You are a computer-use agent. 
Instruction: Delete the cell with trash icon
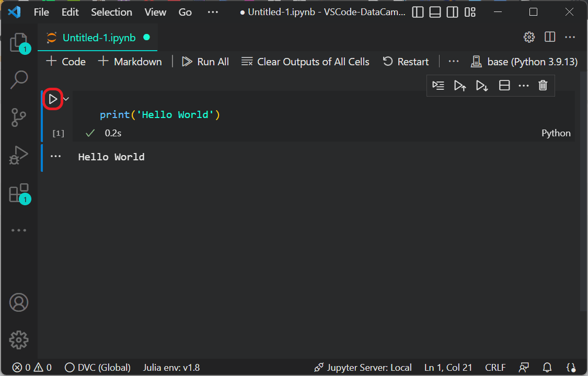543,86
